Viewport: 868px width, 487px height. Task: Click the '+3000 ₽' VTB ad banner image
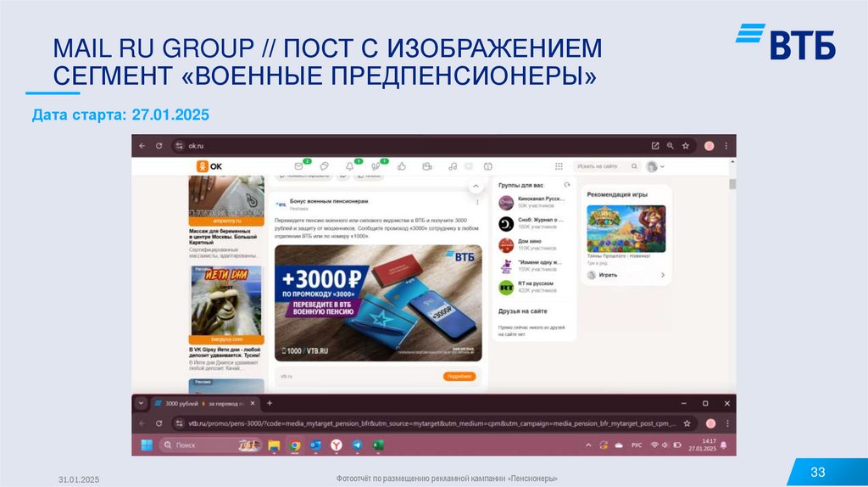(x=378, y=303)
